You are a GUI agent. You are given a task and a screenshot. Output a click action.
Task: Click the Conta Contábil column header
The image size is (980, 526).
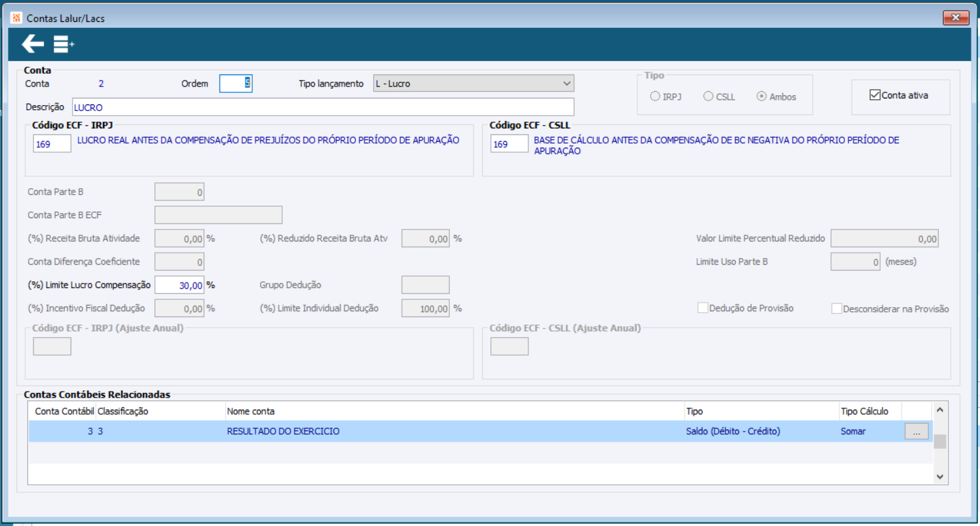coord(64,412)
